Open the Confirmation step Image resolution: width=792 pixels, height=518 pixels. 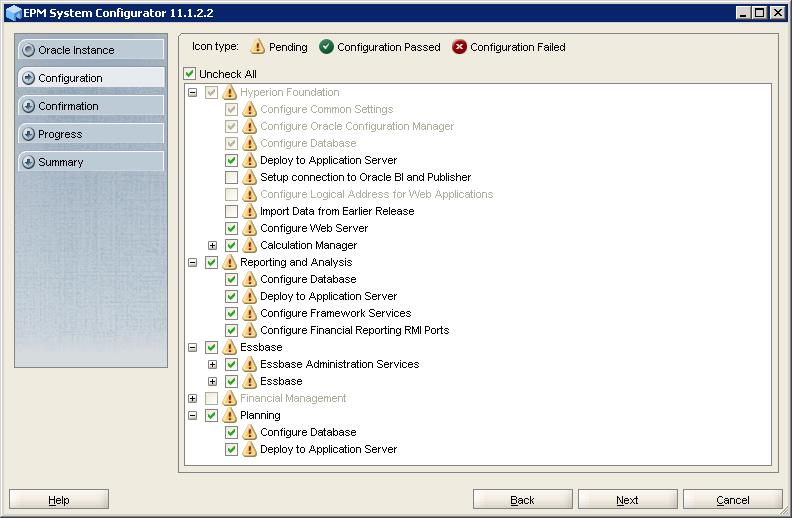click(x=91, y=106)
